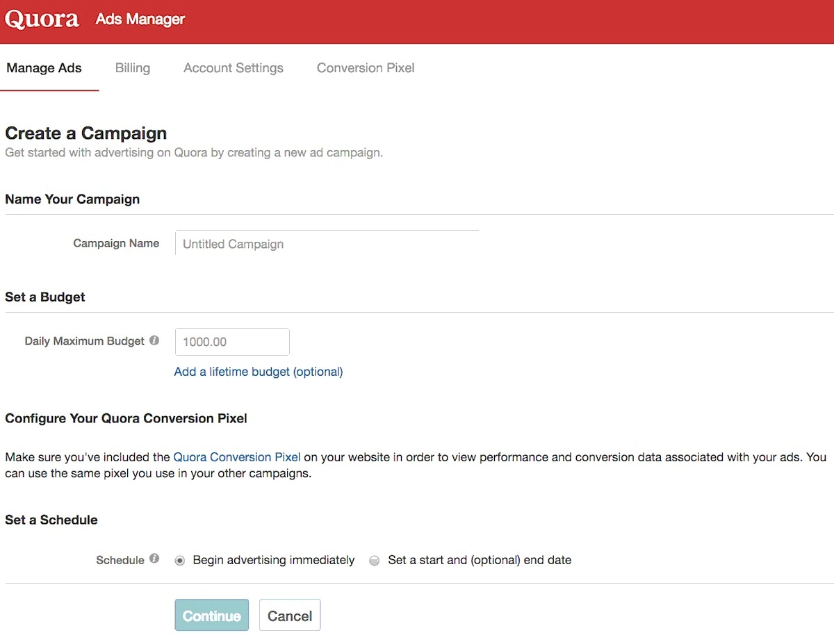Open the Account Settings tab
The image size is (834, 644).
click(233, 67)
